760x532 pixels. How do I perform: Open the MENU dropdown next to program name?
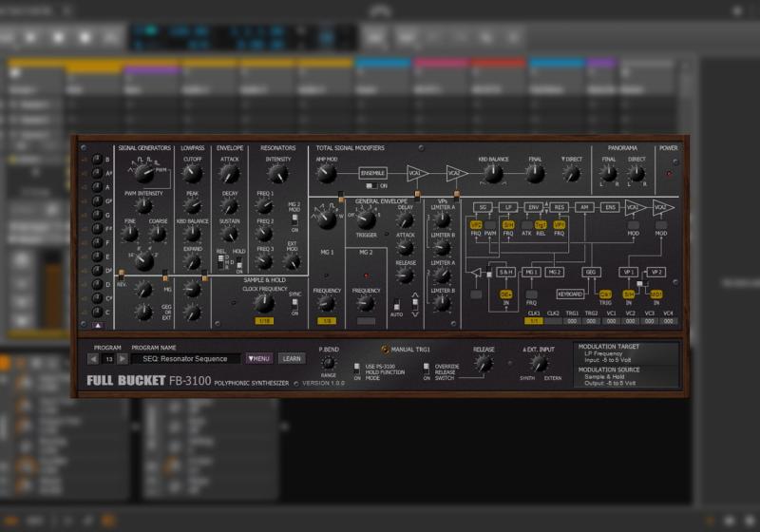[259, 358]
